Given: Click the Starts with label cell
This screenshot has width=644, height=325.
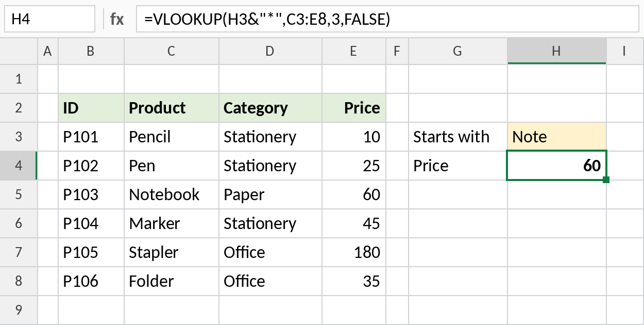Looking at the screenshot, I should [x=457, y=137].
